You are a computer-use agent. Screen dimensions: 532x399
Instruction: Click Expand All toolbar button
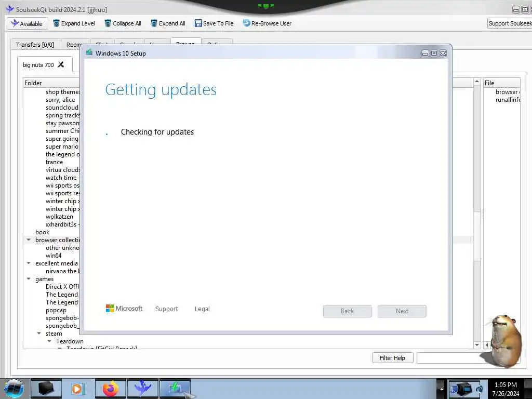(168, 23)
